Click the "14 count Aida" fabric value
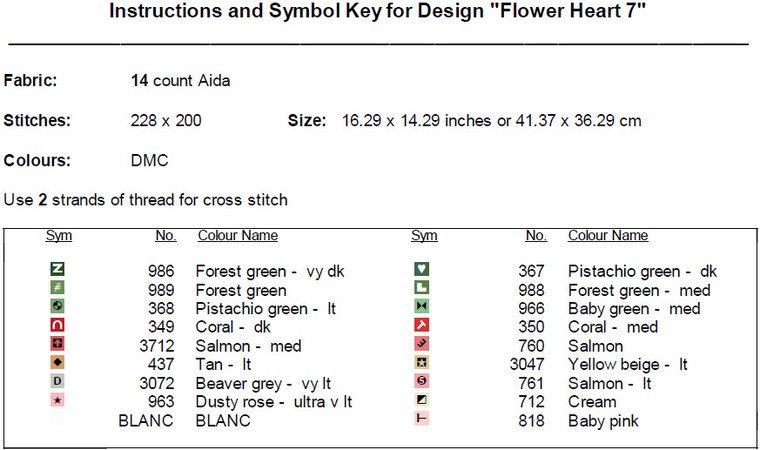 (180, 81)
